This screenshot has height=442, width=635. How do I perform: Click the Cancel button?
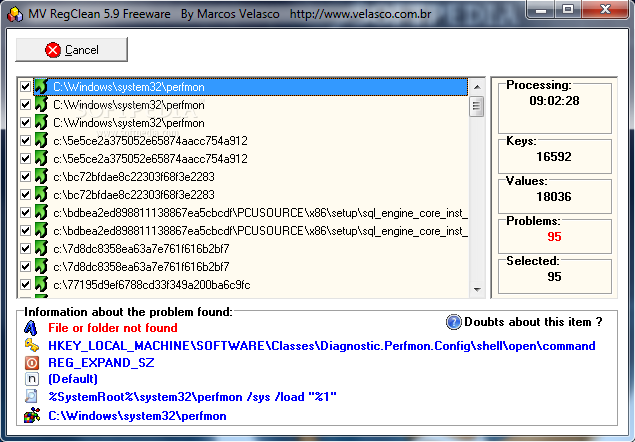point(72,49)
